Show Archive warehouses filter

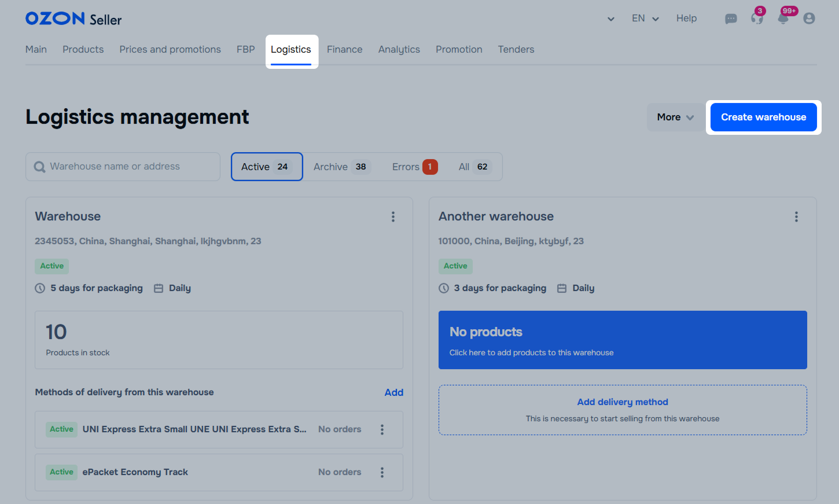click(x=342, y=167)
